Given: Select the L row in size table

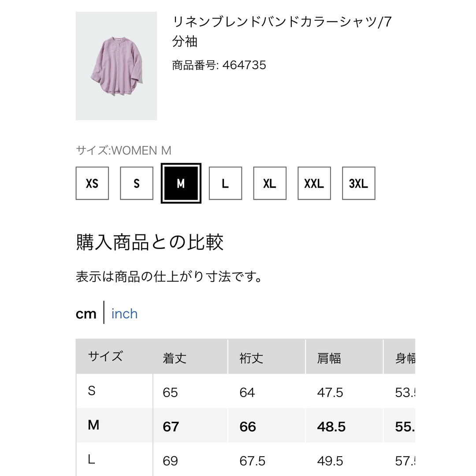Looking at the screenshot, I should pyautogui.click(x=245, y=459).
